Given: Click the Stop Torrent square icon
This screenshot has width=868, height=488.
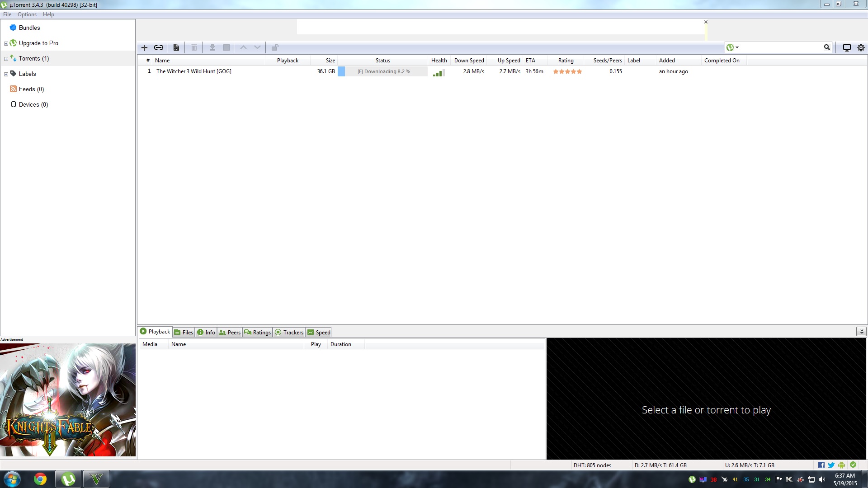Looking at the screenshot, I should [226, 47].
